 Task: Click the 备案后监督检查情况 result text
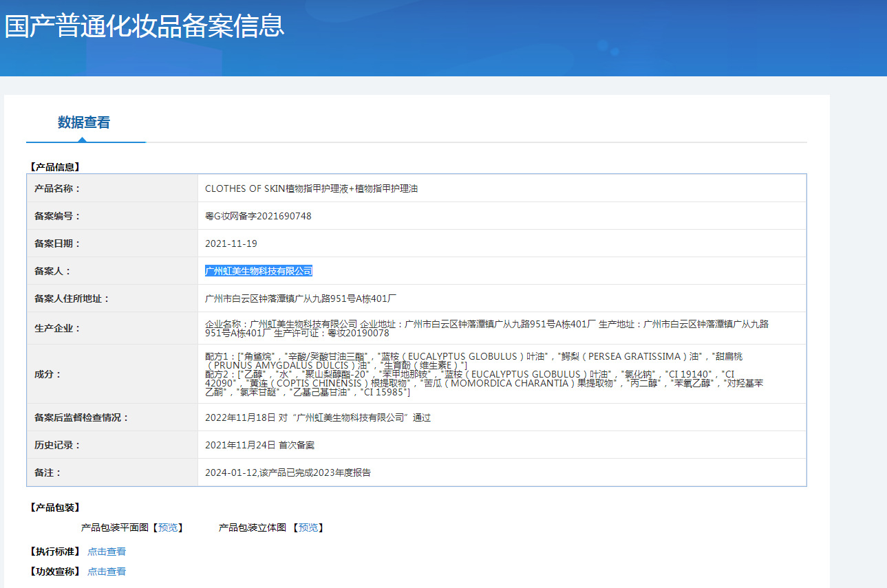pos(318,417)
